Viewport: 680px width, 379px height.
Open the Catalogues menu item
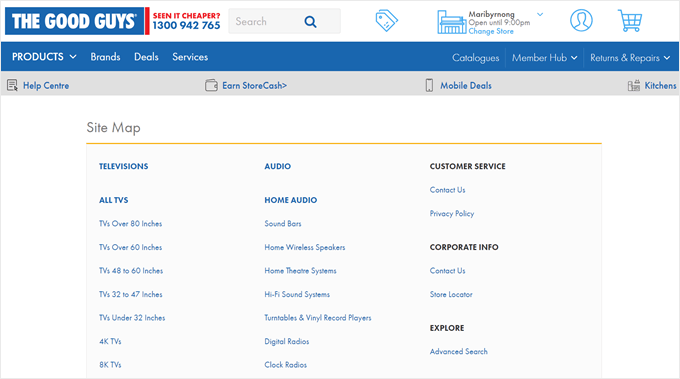point(475,58)
